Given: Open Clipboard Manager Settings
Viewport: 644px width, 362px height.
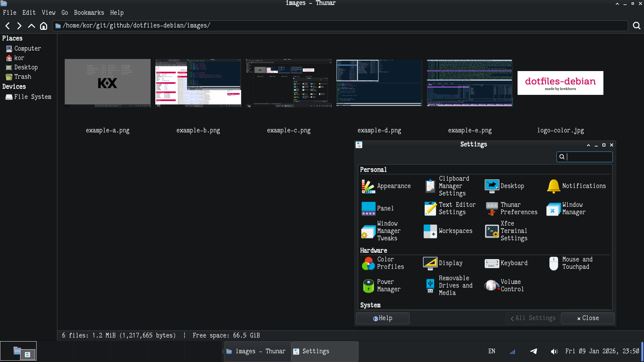Looking at the screenshot, I should click(x=430, y=186).
